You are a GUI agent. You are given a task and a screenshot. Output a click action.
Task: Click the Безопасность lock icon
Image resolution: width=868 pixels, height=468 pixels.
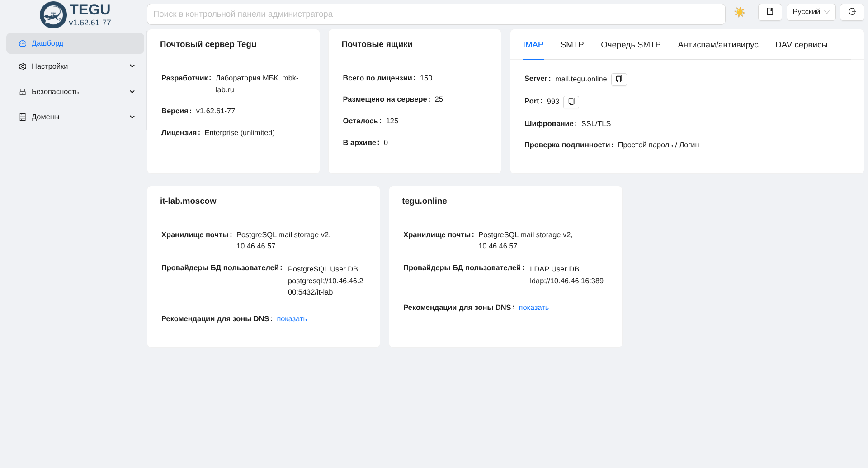click(23, 92)
